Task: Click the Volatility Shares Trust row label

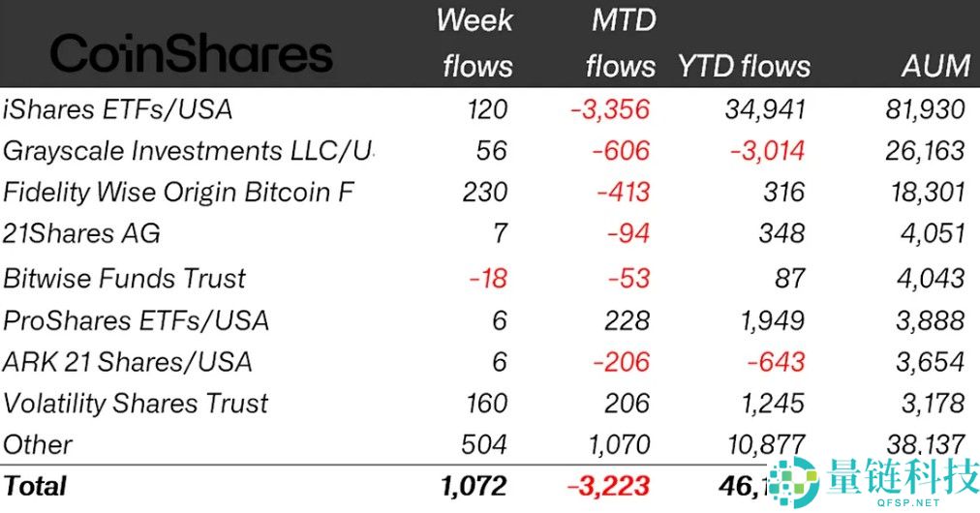Action: [x=136, y=403]
